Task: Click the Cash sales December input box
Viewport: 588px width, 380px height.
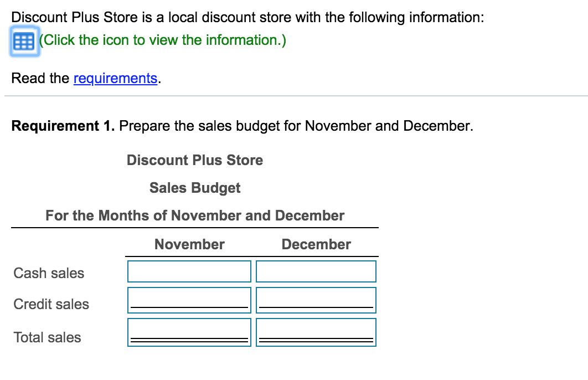Action: (316, 271)
